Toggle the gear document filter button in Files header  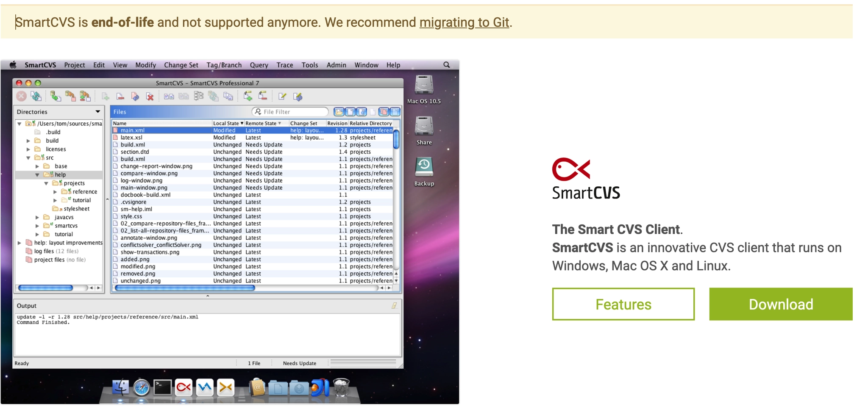pos(362,112)
